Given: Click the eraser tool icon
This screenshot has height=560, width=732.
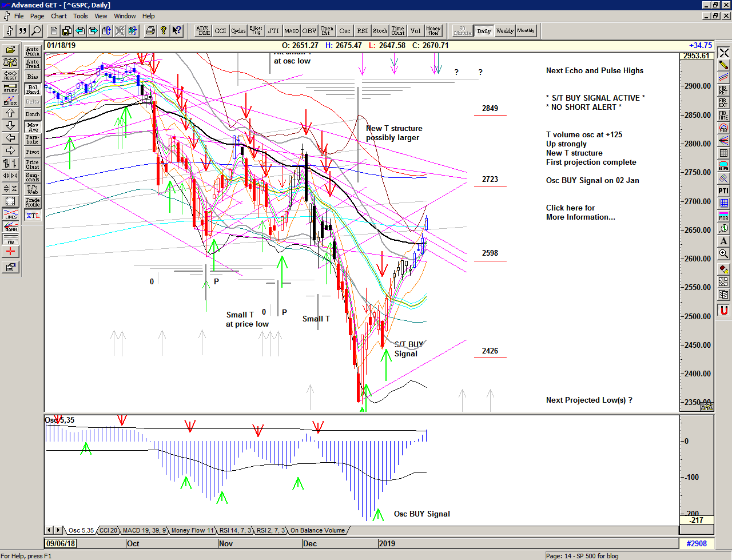Looking at the screenshot, I should click(x=723, y=269).
